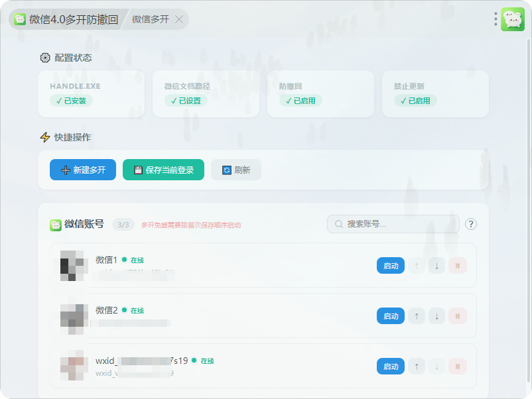Click the 刷新 button
Viewport: 532px width, 399px height.
pyautogui.click(x=236, y=170)
